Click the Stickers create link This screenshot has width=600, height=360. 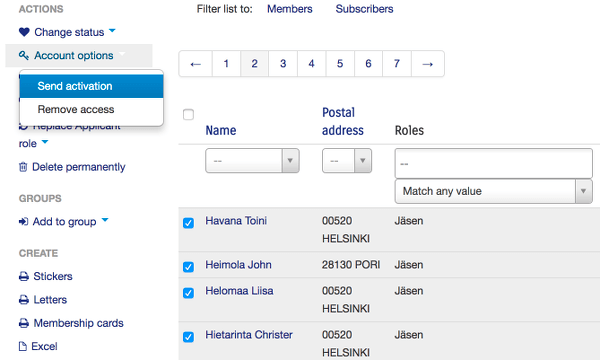53,276
